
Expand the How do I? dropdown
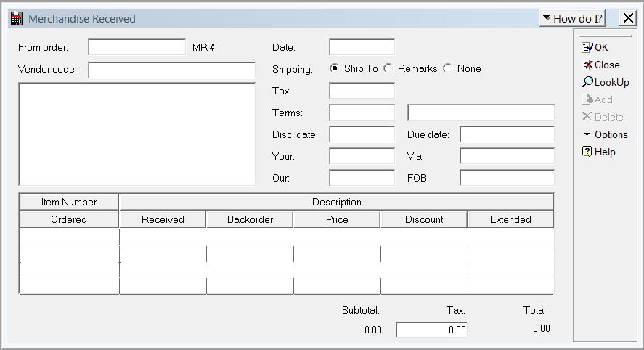pyautogui.click(x=572, y=18)
